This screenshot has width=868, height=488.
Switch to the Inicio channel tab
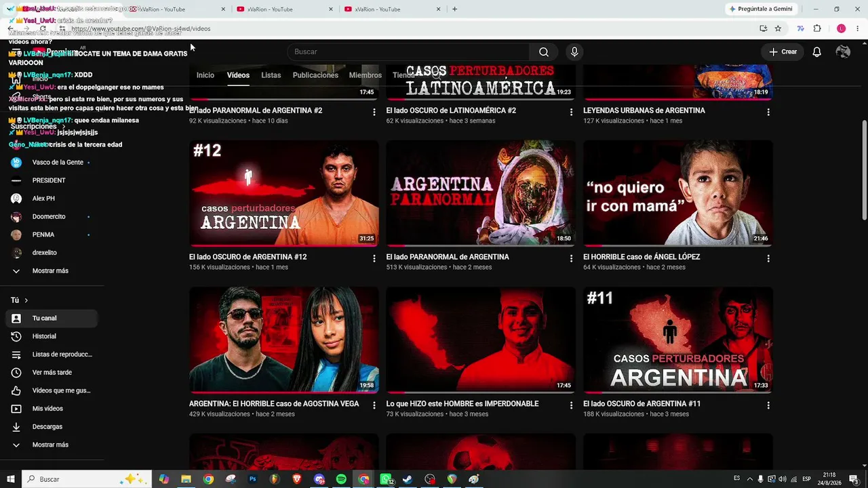(x=205, y=75)
